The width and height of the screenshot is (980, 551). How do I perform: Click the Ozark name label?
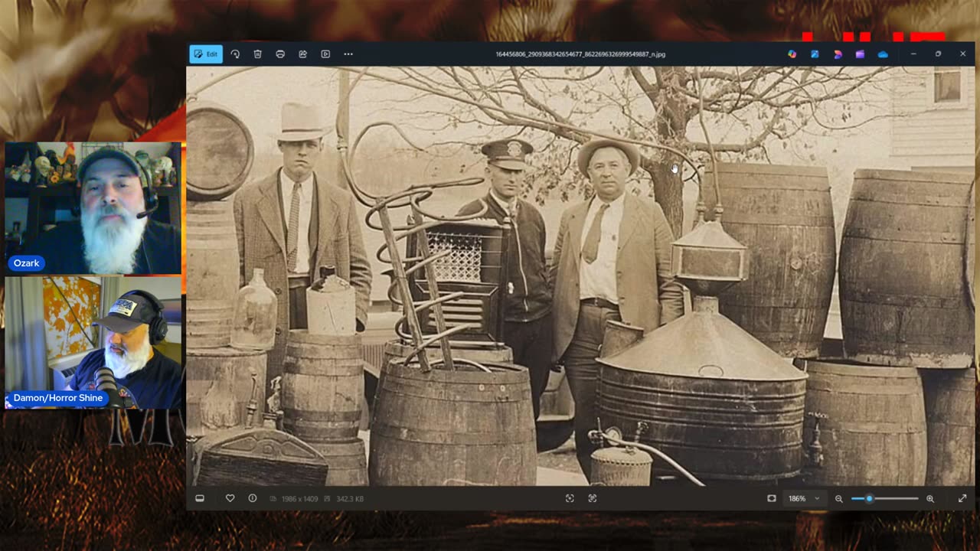tap(26, 263)
